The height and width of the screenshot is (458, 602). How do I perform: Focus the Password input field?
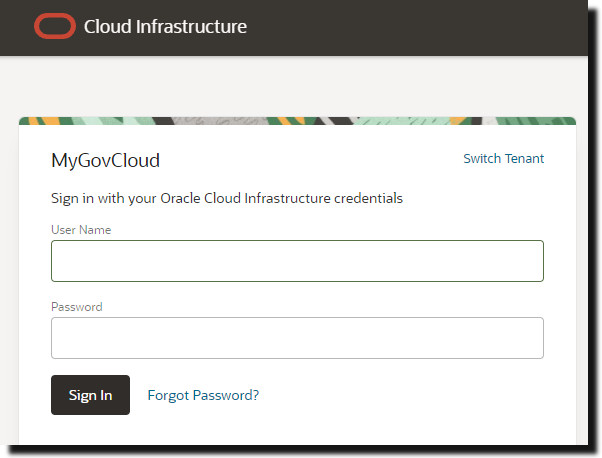[297, 338]
